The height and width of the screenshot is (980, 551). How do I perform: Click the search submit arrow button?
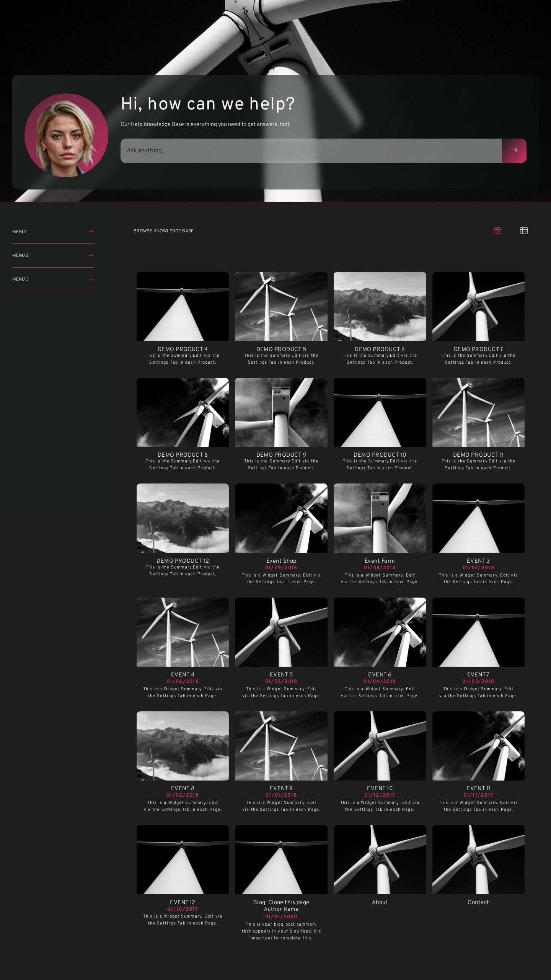[x=514, y=150]
